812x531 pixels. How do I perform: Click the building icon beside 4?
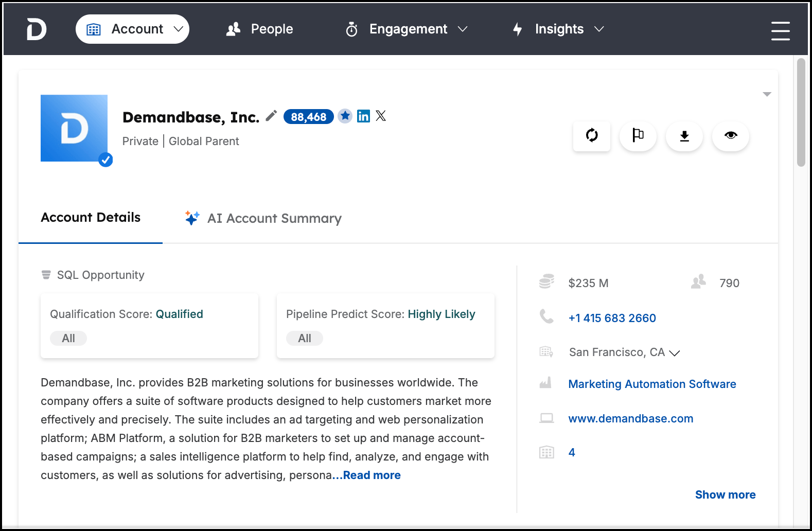[x=546, y=452]
